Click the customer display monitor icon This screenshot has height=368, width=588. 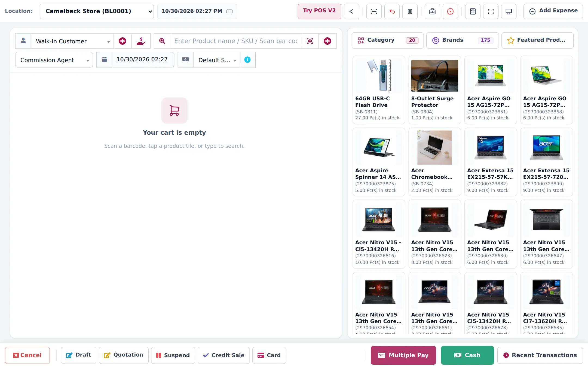(509, 11)
